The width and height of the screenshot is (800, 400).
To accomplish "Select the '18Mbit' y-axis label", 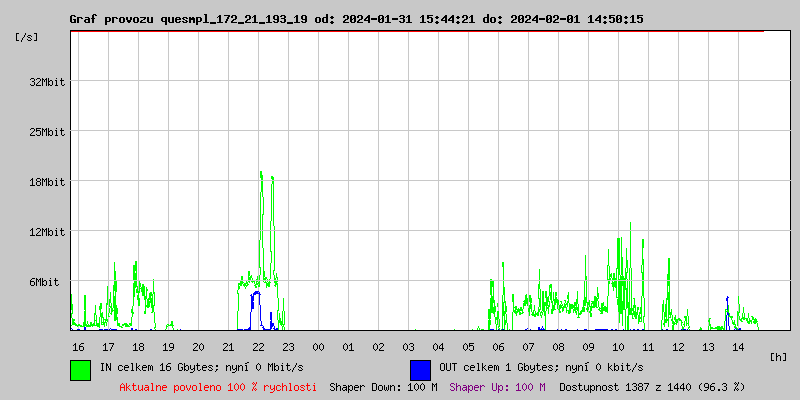I will click(47, 182).
